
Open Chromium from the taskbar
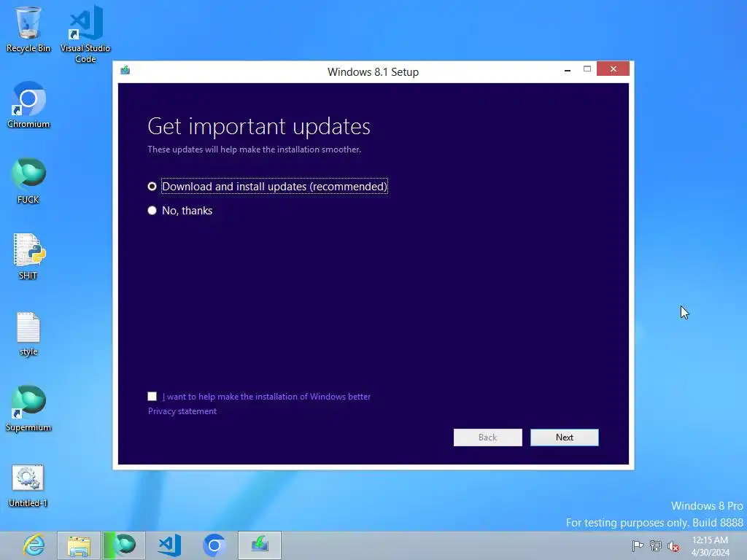(x=214, y=545)
